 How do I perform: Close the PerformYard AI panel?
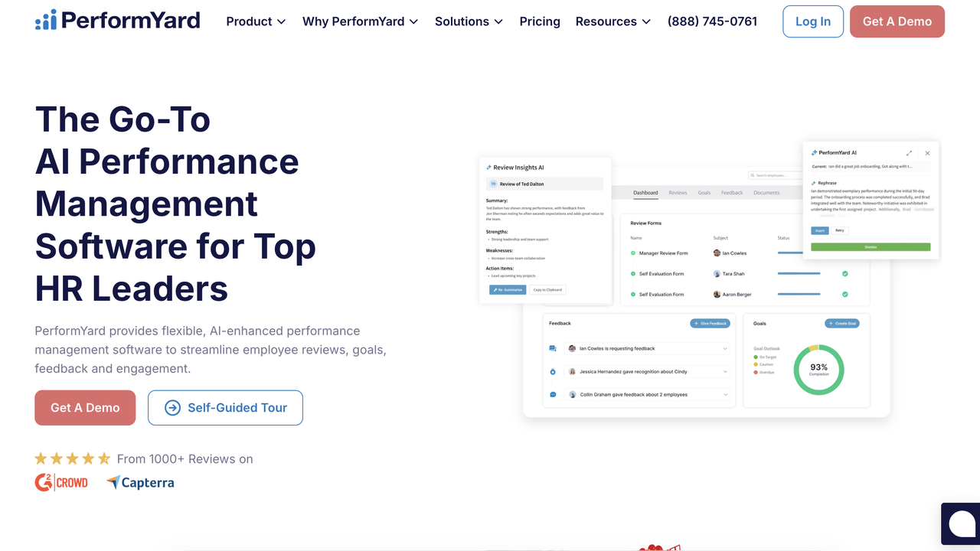[927, 153]
